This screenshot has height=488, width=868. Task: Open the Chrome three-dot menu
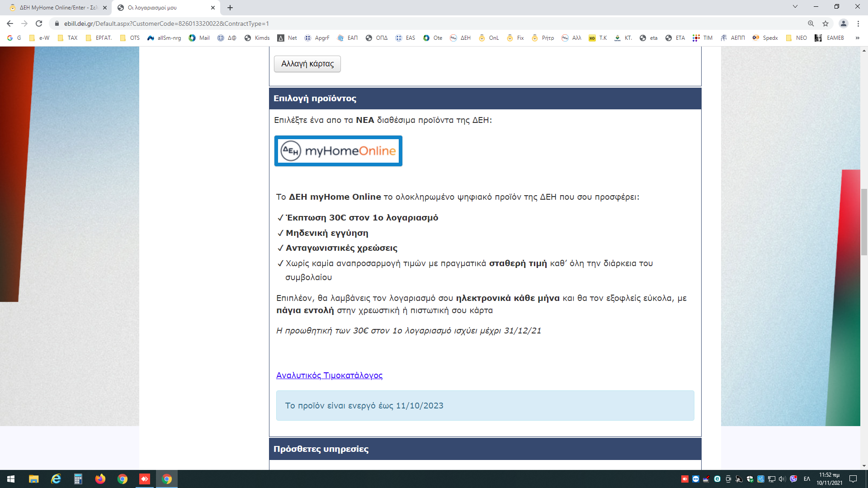pyautogui.click(x=858, y=23)
